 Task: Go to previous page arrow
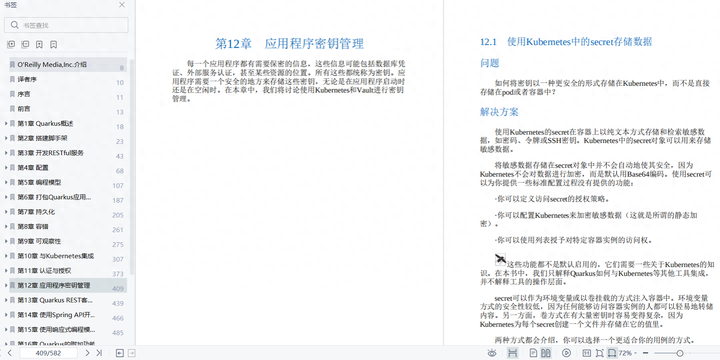pyautogui.click(x=9, y=353)
